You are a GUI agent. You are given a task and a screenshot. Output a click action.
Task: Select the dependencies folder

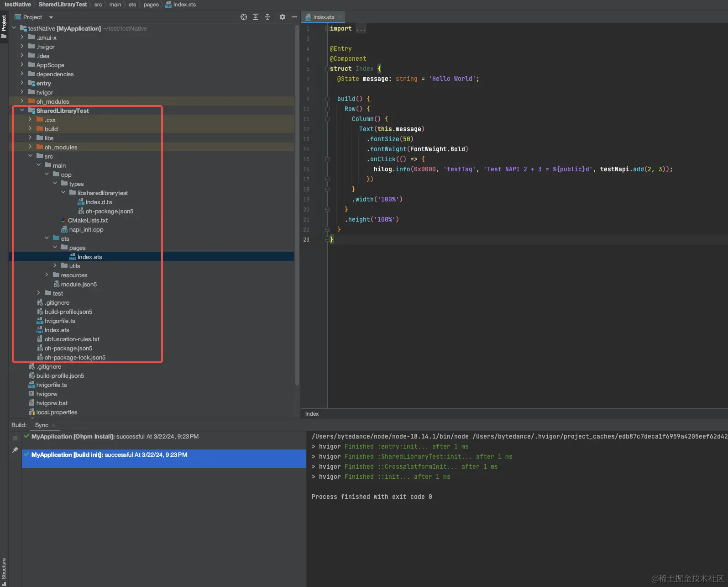click(x=55, y=74)
